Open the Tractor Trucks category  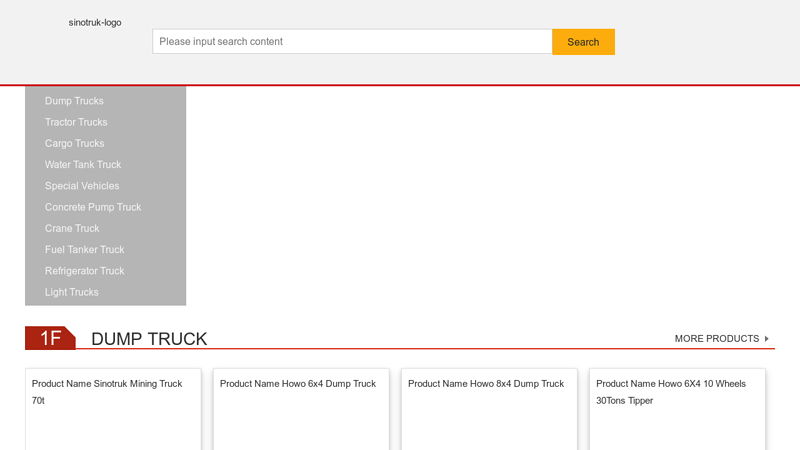tap(76, 122)
